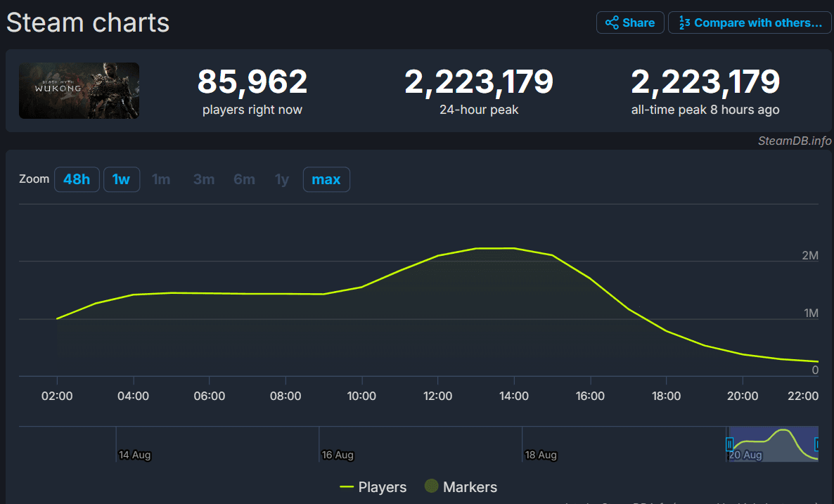Viewport: 834px width, 504px height.
Task: Click the 1M y-axis label
Action: click(811, 313)
